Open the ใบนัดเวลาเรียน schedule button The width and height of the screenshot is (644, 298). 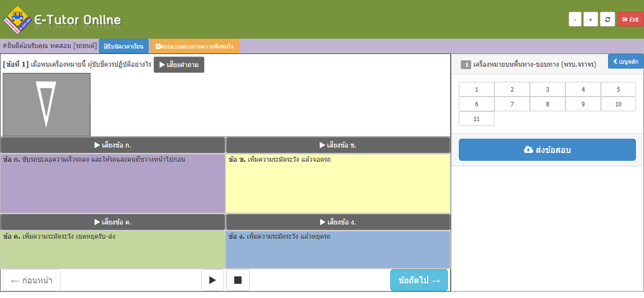[124, 46]
